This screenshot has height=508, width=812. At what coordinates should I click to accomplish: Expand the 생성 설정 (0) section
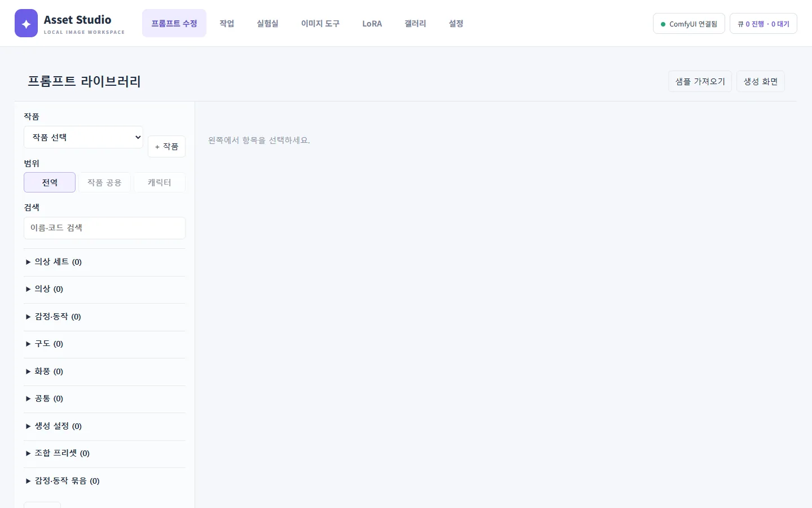pyautogui.click(x=104, y=426)
